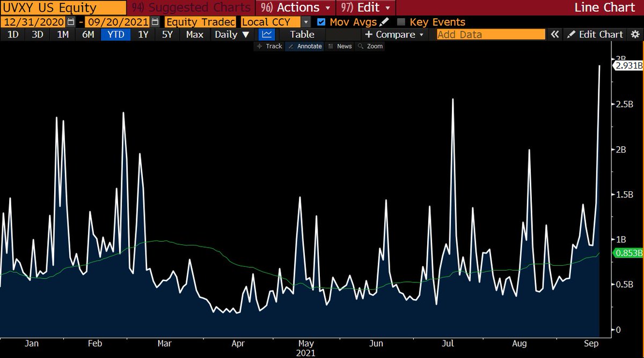Open the Suggested Charts menu
The height and width of the screenshot is (358, 644).
191,8
